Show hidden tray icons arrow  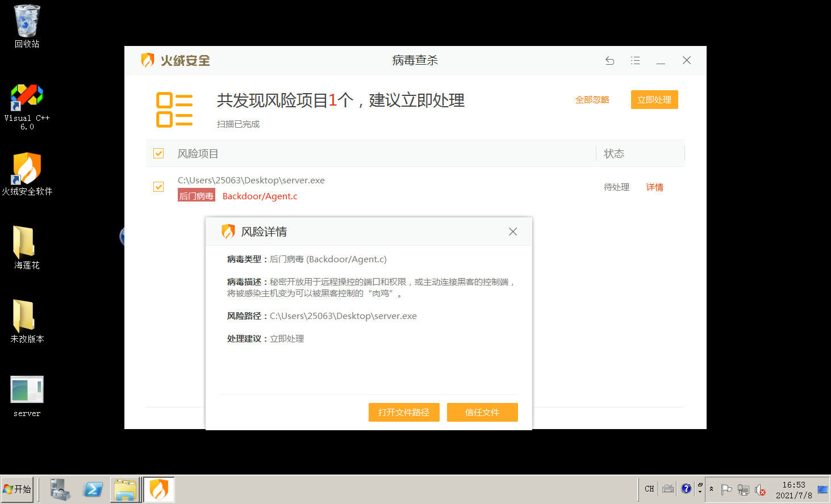click(711, 489)
